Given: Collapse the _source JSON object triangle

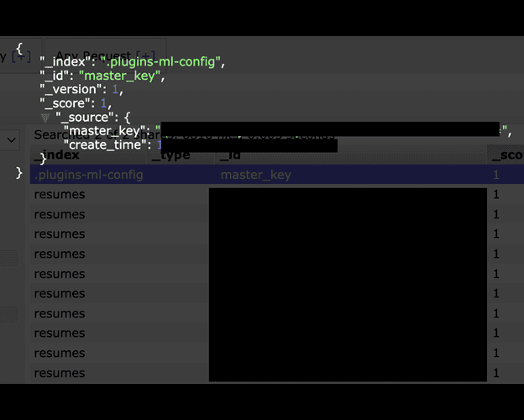Looking at the screenshot, I should pos(45,118).
